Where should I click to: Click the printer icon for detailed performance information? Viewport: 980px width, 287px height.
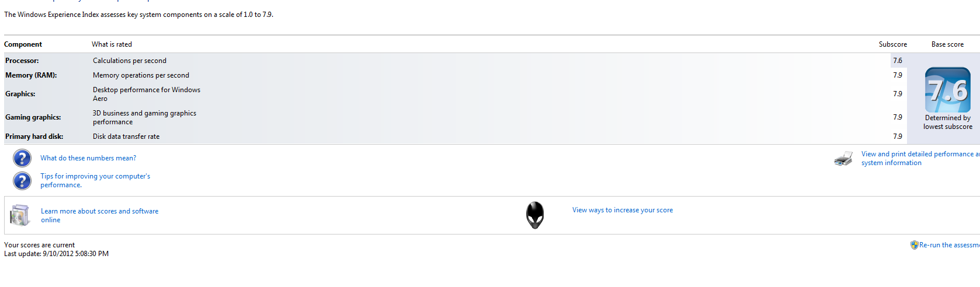pos(843,159)
